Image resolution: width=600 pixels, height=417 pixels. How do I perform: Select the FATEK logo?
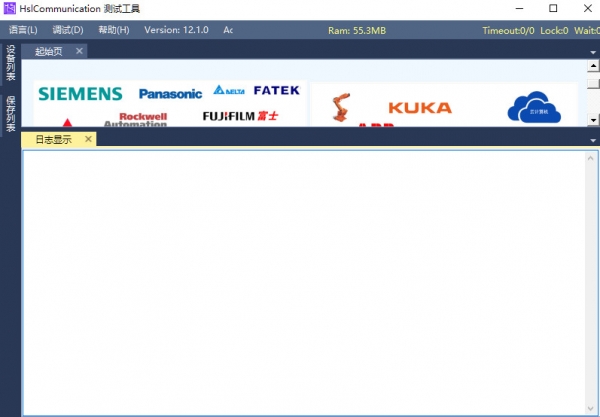pos(276,90)
